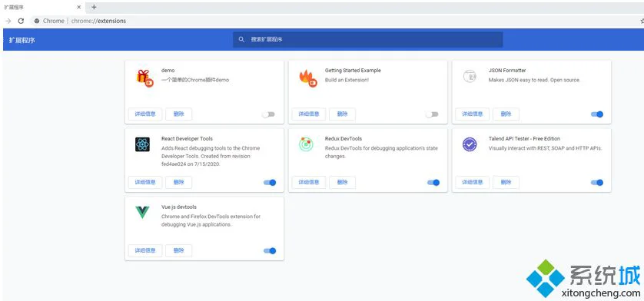Remove the Talend API Tester extension
This screenshot has width=644, height=301.
coord(506,182)
